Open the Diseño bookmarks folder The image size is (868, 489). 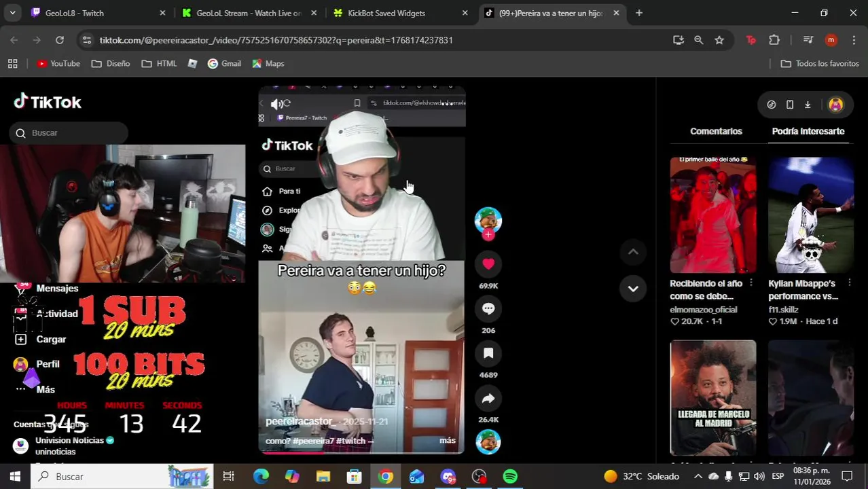point(111,63)
